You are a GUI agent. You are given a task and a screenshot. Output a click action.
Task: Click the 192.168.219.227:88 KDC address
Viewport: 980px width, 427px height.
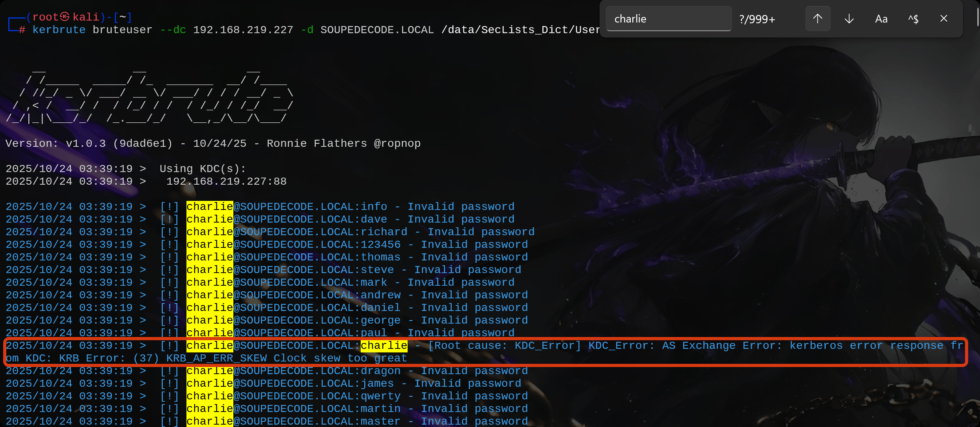point(226,182)
